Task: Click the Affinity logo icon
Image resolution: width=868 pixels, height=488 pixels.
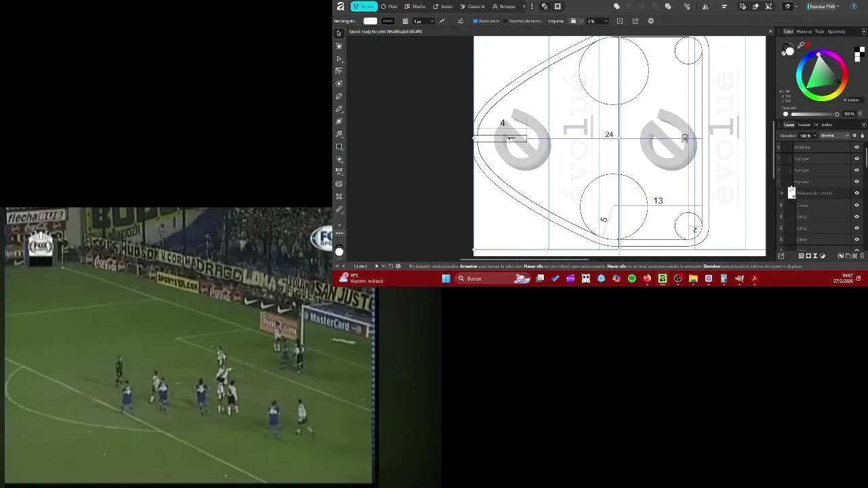Action: (x=340, y=6)
